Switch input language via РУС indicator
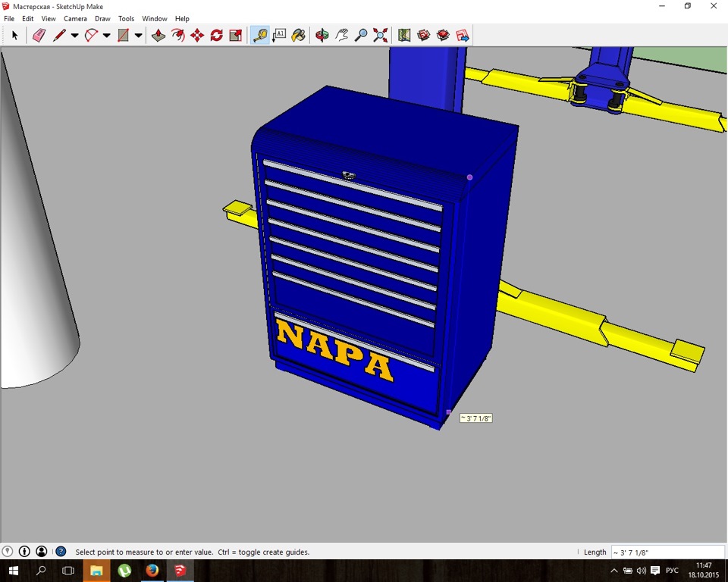Image resolution: width=728 pixels, height=582 pixels. (673, 571)
